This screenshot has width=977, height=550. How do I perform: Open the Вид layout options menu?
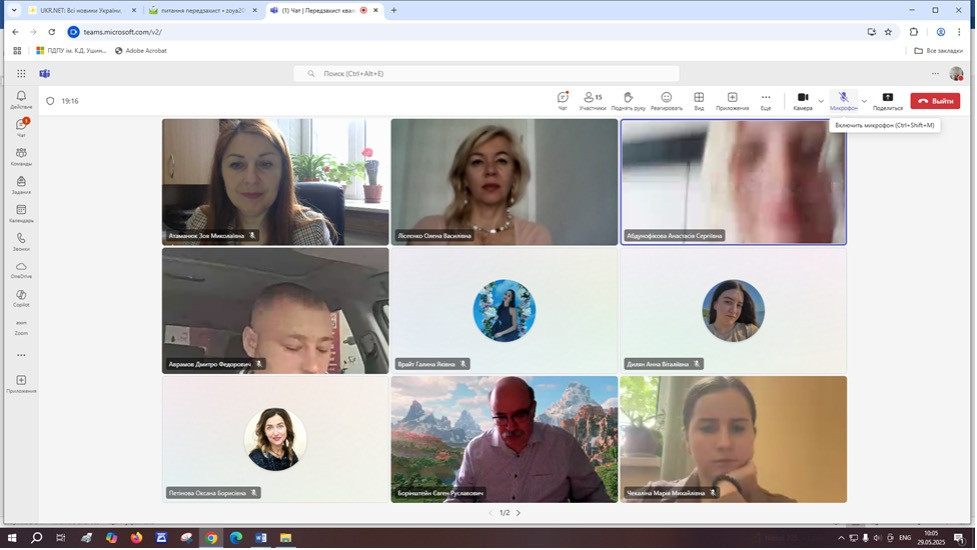(x=699, y=100)
